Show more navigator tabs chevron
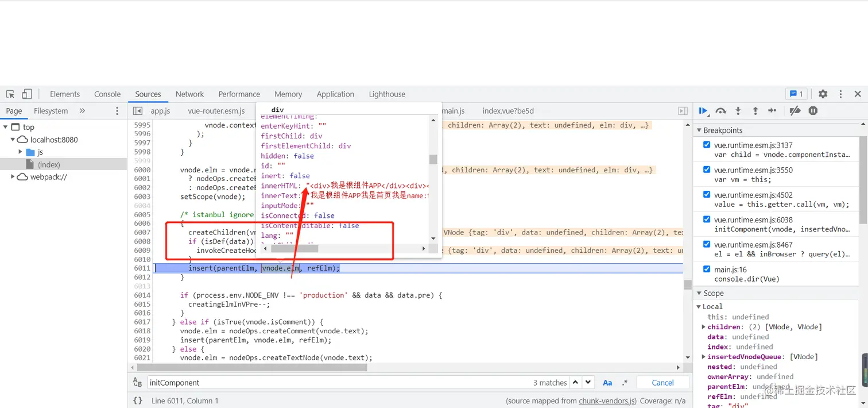 (x=82, y=111)
